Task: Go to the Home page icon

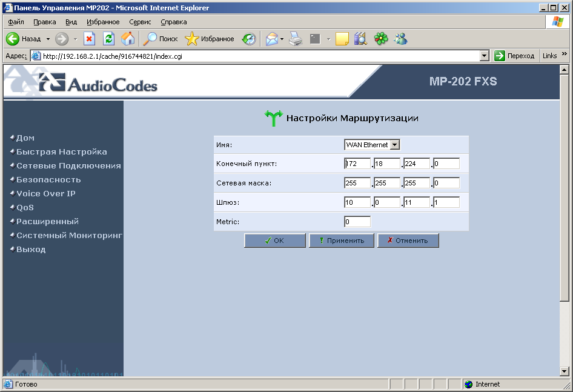Action: (128, 39)
